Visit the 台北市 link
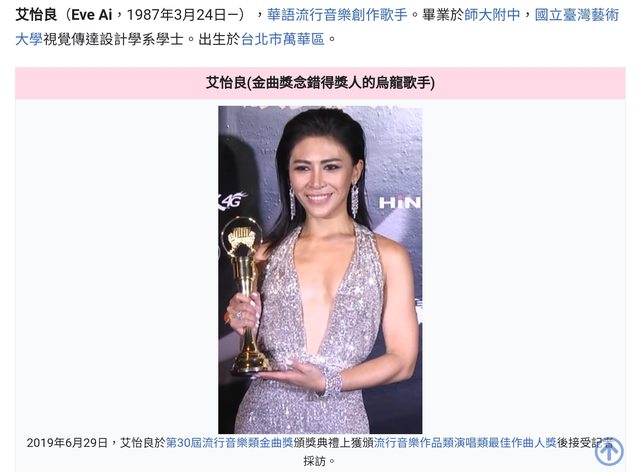640x472 pixels. 262,39
